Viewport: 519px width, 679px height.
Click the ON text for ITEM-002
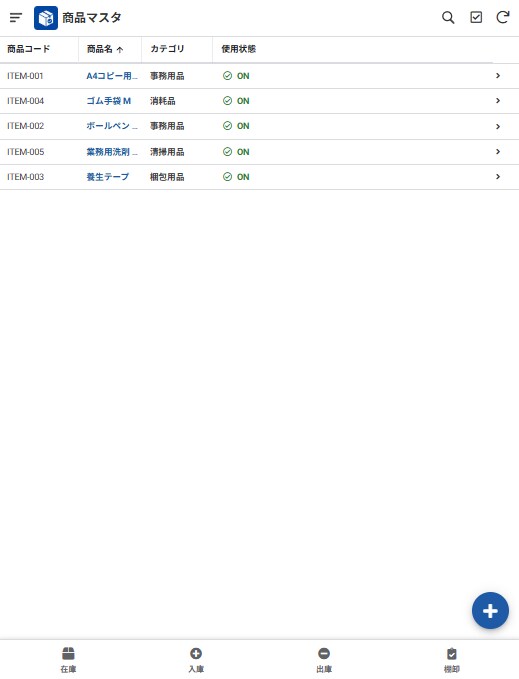point(243,126)
